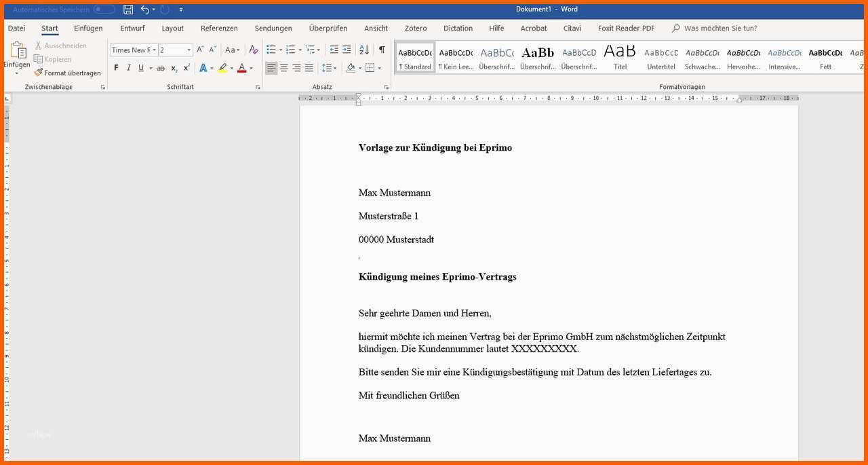Sort text with the A-Z sort icon

[x=364, y=50]
